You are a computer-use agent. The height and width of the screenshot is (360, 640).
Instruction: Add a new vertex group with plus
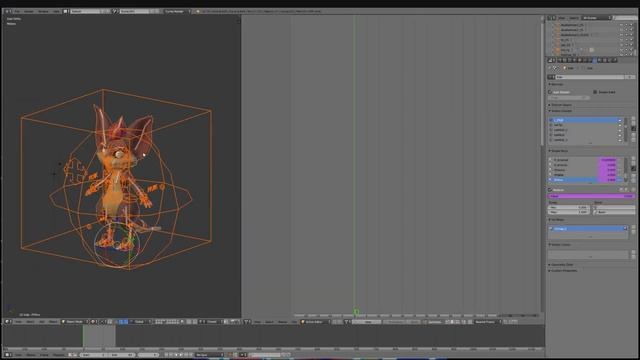(633, 119)
